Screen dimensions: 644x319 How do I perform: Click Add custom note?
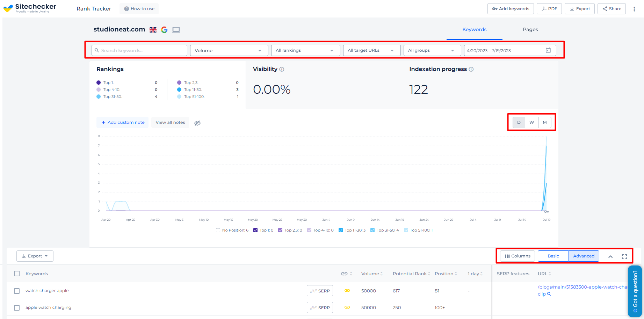pyautogui.click(x=123, y=122)
